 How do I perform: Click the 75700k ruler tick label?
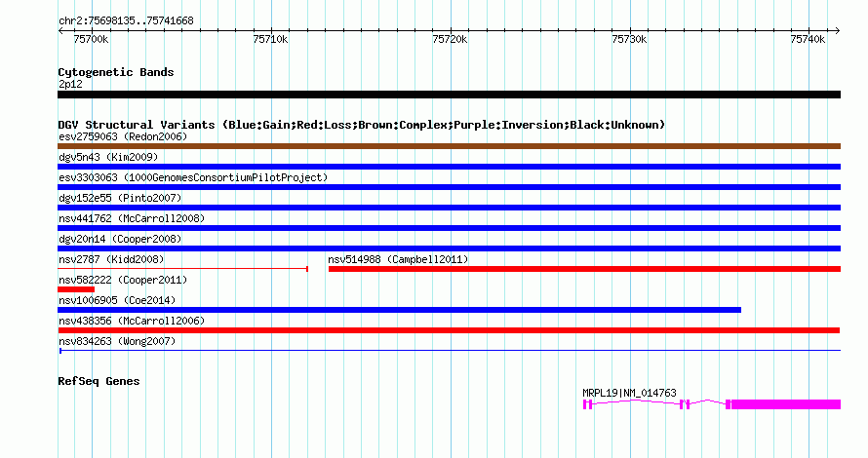91,39
